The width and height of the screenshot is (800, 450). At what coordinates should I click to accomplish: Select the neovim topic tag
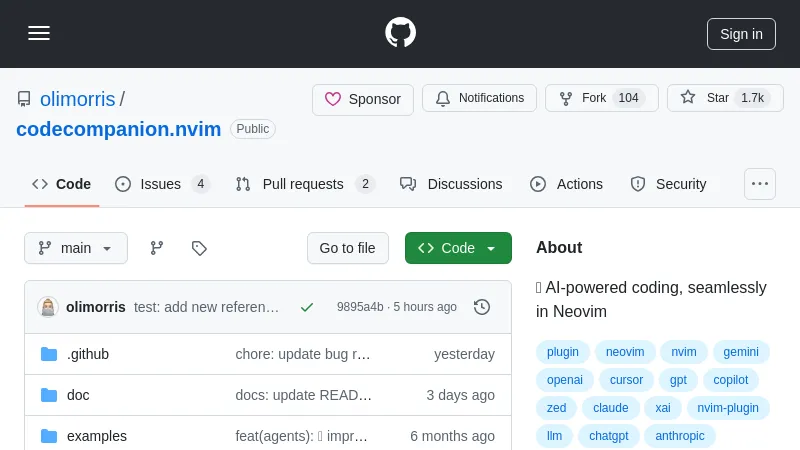(625, 352)
